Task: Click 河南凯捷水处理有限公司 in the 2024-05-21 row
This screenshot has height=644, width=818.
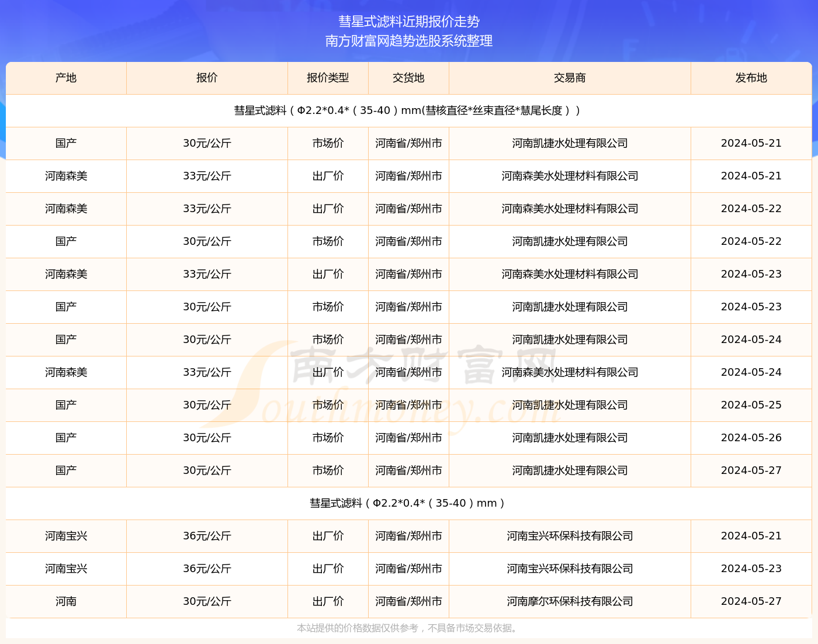Action: (x=570, y=143)
